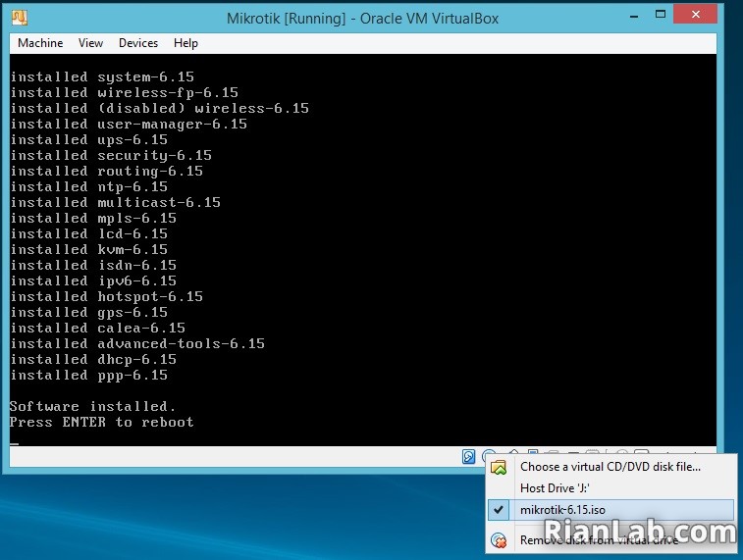The height and width of the screenshot is (560, 743).
Task: Open the Machine menu
Action: coord(40,43)
